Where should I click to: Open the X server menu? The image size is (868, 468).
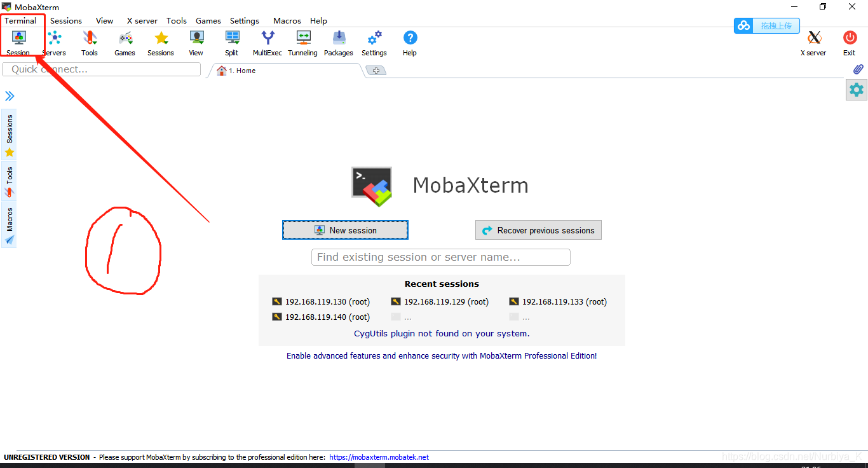click(x=142, y=20)
